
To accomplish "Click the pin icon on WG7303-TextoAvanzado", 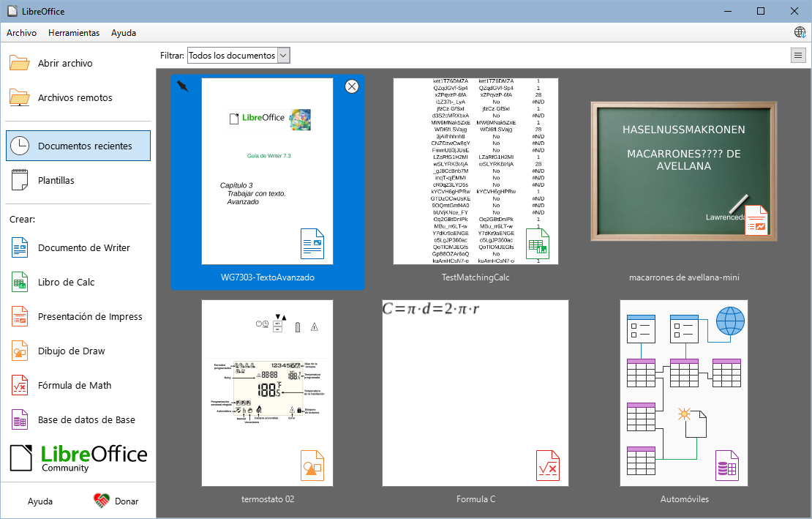I will (182, 86).
